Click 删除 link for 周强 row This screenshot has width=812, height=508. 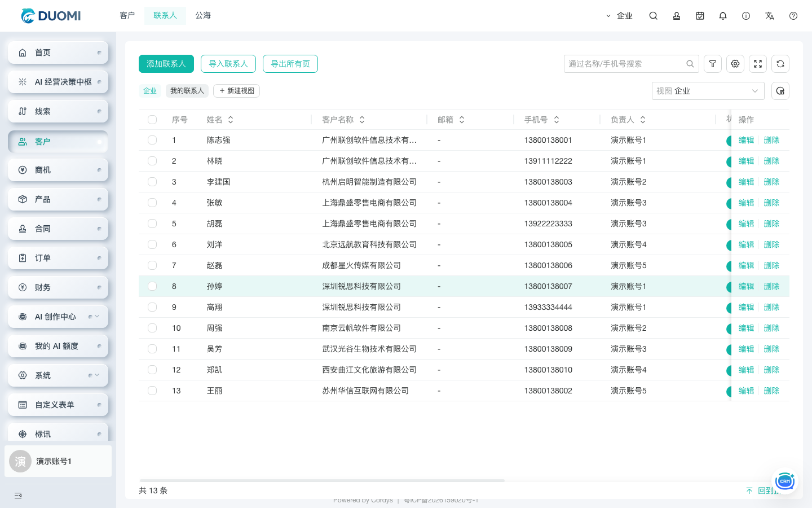[x=771, y=328]
